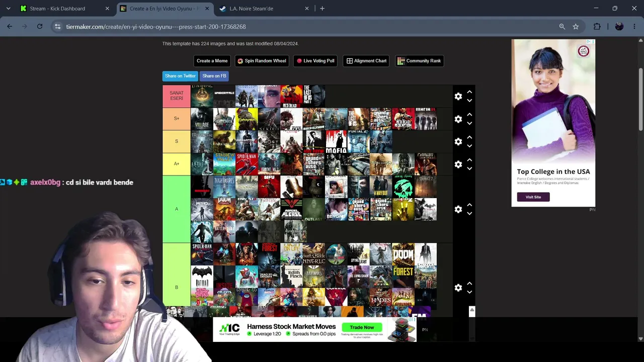The height and width of the screenshot is (362, 644).
Task: Select the SANAT ESERİ tier label
Action: click(x=177, y=96)
